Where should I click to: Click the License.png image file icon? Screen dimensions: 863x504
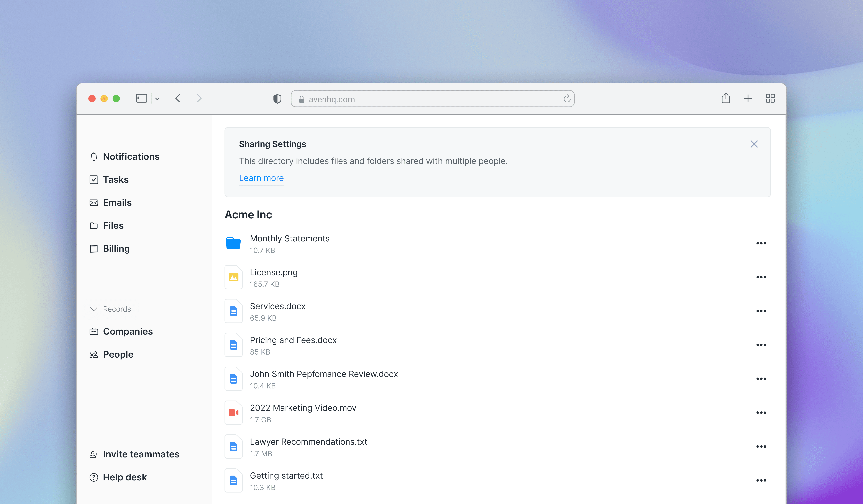pyautogui.click(x=234, y=277)
